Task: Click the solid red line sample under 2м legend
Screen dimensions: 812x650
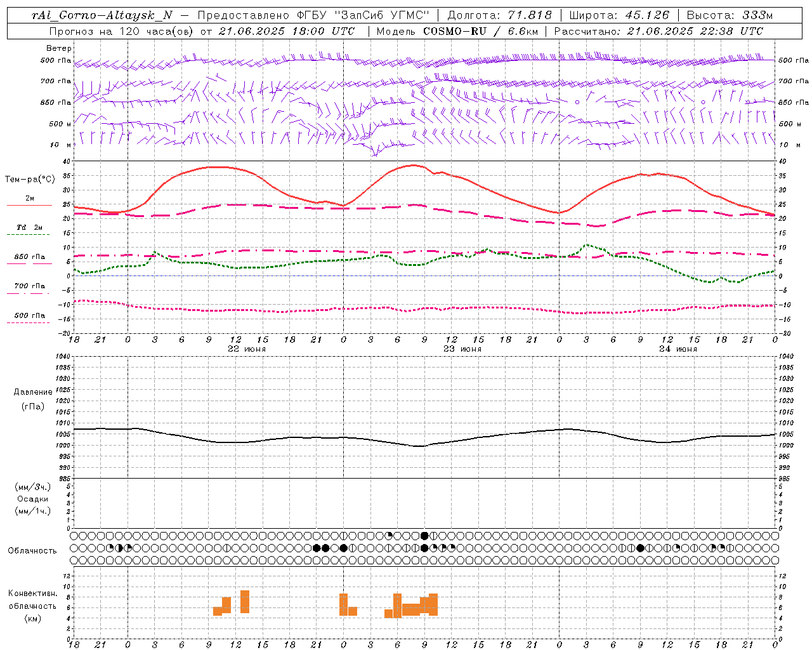Action: point(29,205)
